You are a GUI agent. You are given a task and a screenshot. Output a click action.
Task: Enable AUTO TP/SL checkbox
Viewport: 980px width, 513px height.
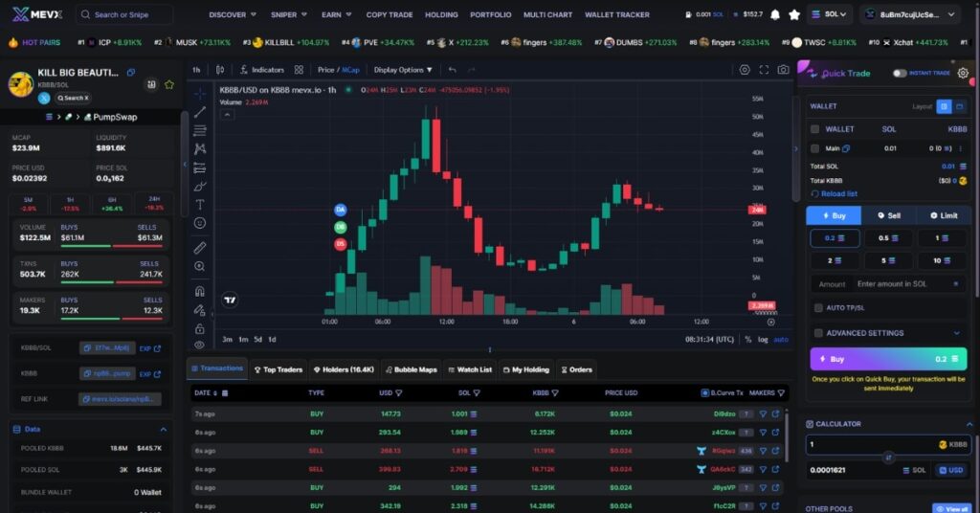click(x=818, y=307)
